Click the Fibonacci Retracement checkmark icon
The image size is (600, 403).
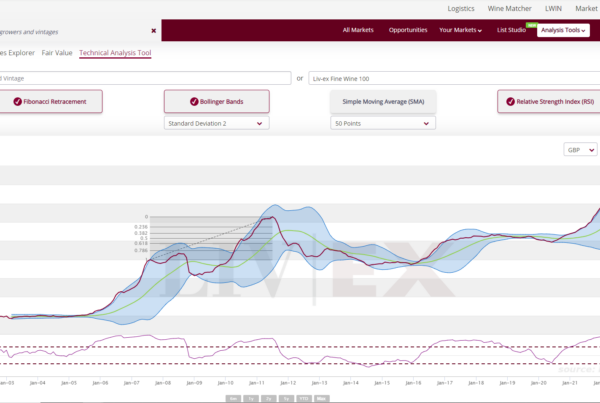click(x=17, y=101)
